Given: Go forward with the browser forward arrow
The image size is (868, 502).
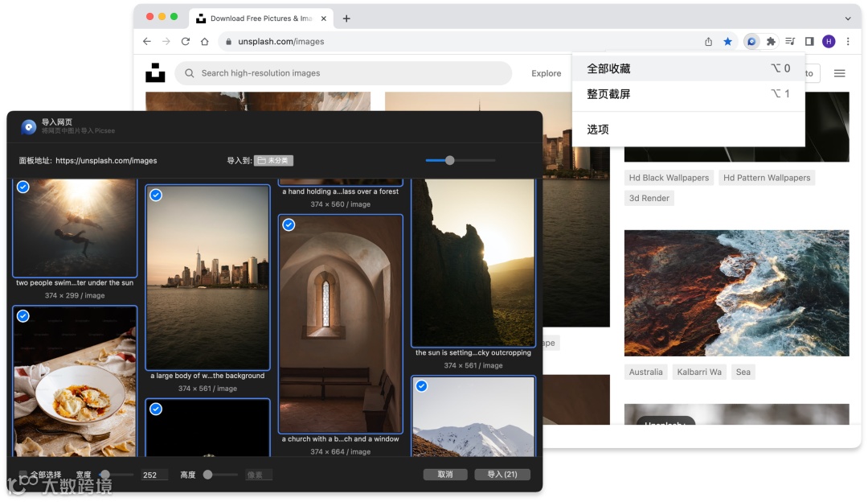Looking at the screenshot, I should tap(166, 42).
